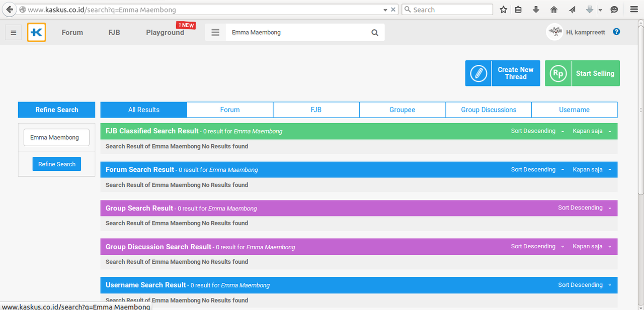Viewport: 644px width, 310px height.
Task: Clear the URL with the X button
Action: 393,10
